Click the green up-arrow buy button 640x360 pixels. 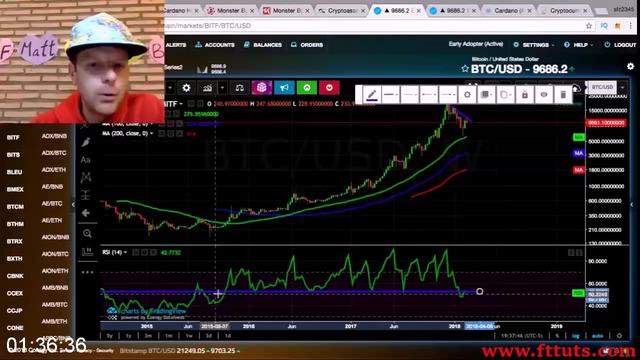(x=307, y=87)
